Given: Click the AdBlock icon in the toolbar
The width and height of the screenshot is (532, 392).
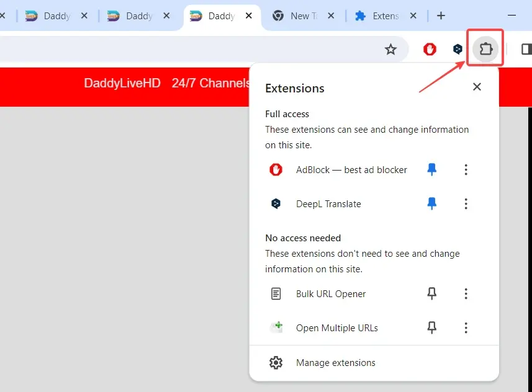Looking at the screenshot, I should tap(430, 49).
